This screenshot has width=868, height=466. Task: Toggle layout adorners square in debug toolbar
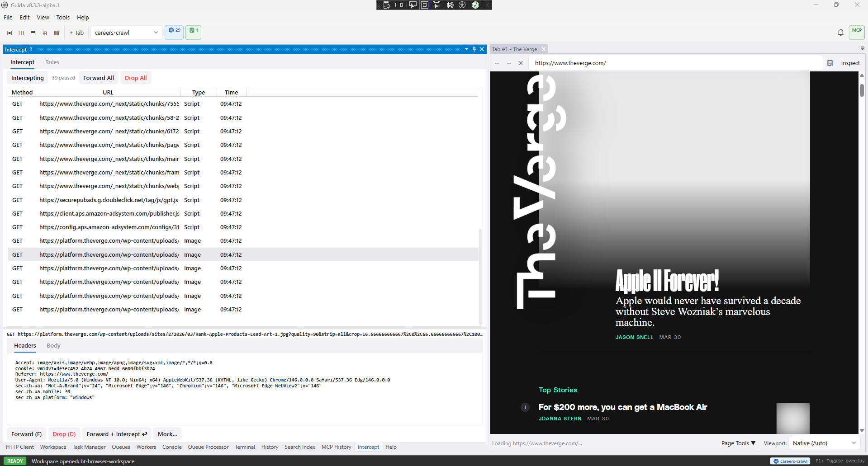[425, 5]
